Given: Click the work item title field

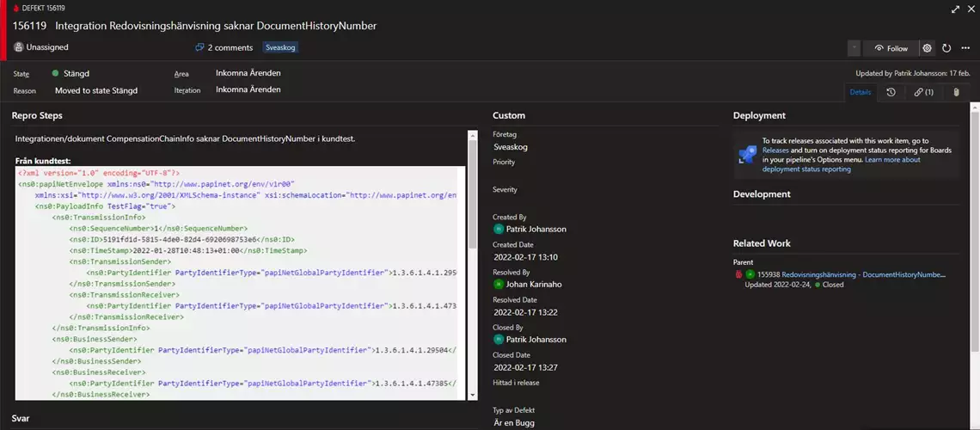Looking at the screenshot, I should (216, 27).
